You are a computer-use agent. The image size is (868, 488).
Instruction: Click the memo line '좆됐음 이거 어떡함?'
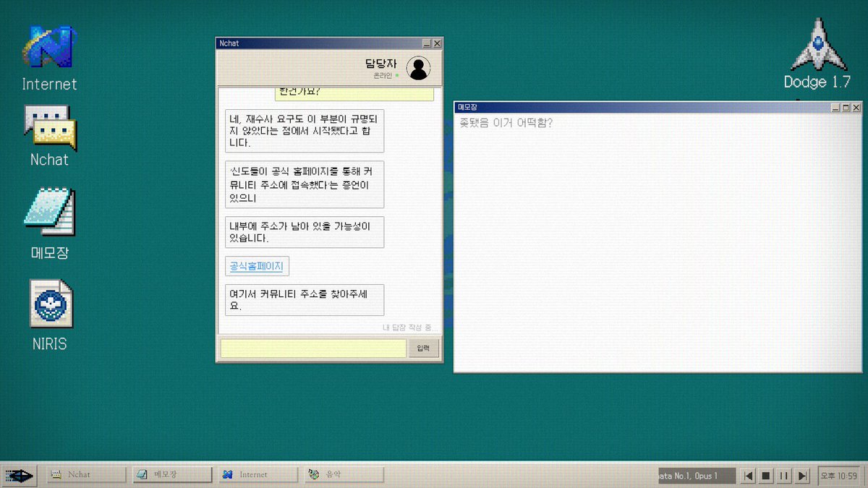click(x=506, y=123)
